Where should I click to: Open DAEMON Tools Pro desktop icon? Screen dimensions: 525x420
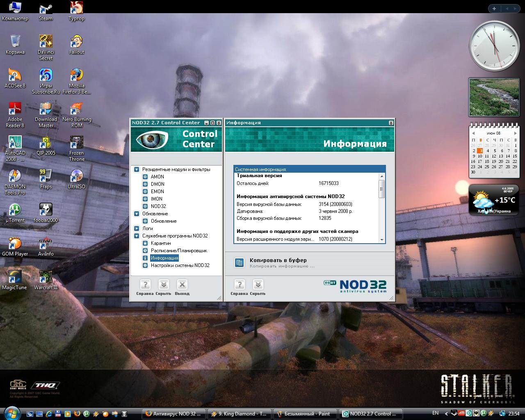[x=15, y=183]
